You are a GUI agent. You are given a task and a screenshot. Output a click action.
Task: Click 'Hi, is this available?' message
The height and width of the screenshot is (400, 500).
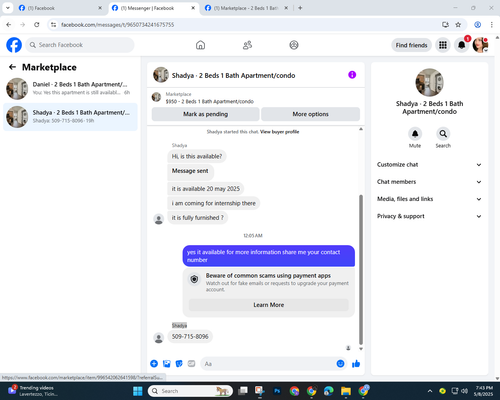[197, 156]
